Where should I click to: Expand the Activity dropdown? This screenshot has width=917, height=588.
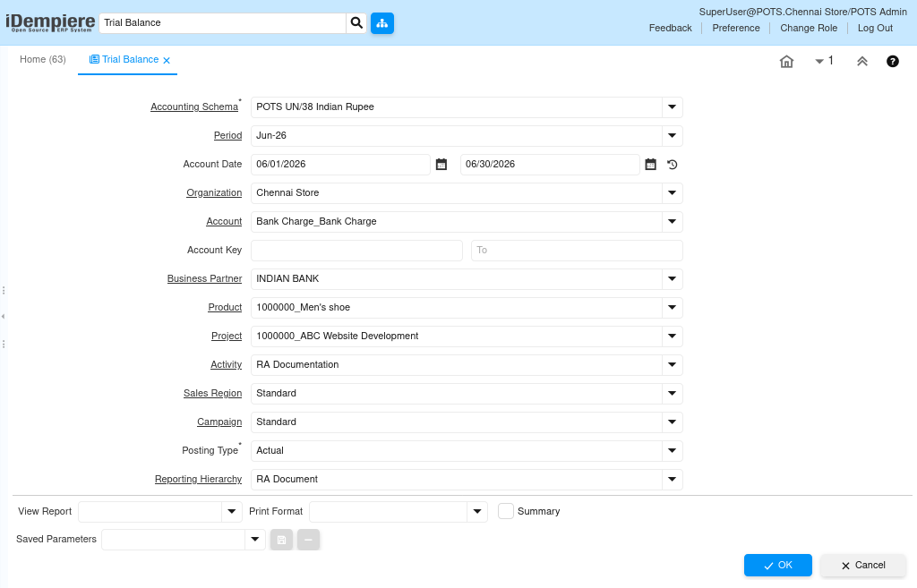click(672, 365)
